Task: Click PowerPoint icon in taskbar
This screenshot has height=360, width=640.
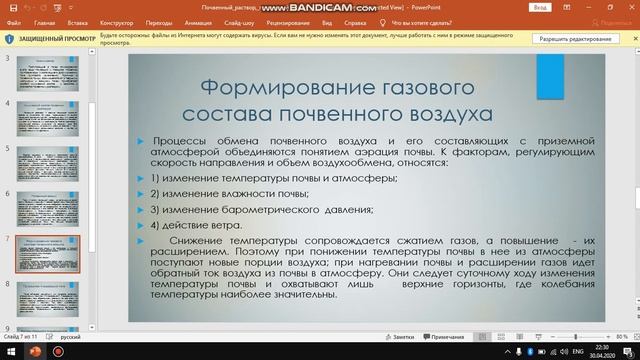Action: [x=35, y=351]
